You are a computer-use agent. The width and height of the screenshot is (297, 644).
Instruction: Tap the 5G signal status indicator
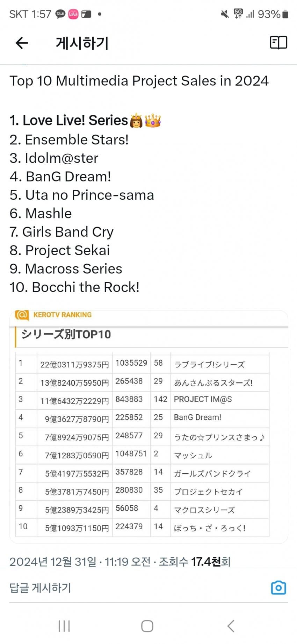point(238,14)
